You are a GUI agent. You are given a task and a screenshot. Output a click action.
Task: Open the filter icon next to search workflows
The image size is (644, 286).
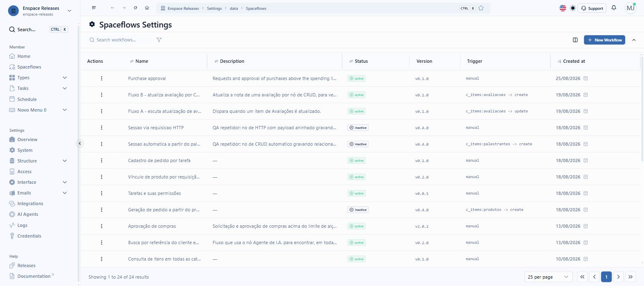coord(159,40)
